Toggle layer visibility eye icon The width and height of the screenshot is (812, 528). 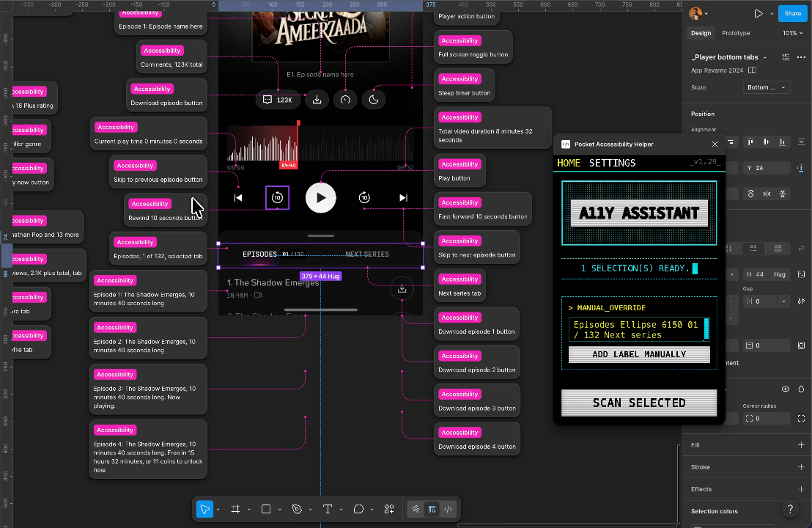click(x=786, y=389)
